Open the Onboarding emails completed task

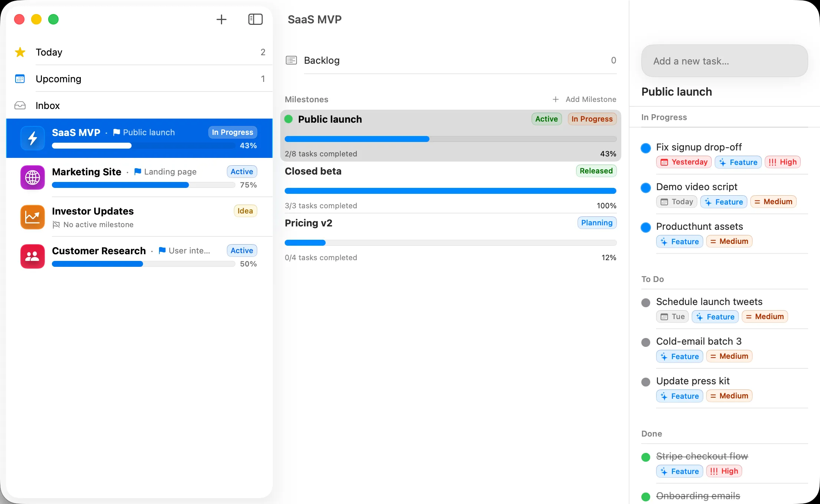(x=698, y=496)
